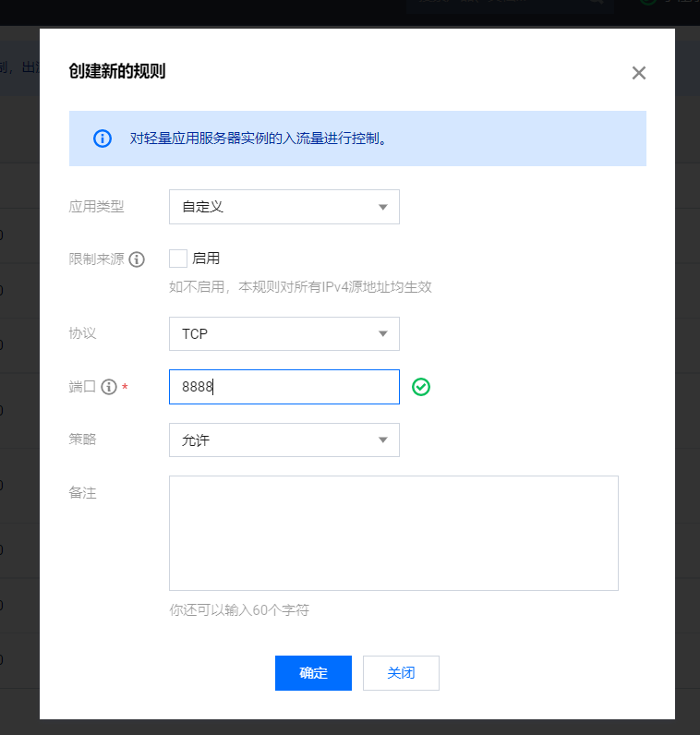Confirm with the 确定 button
Image resolution: width=700 pixels, height=735 pixels.
[x=313, y=672]
